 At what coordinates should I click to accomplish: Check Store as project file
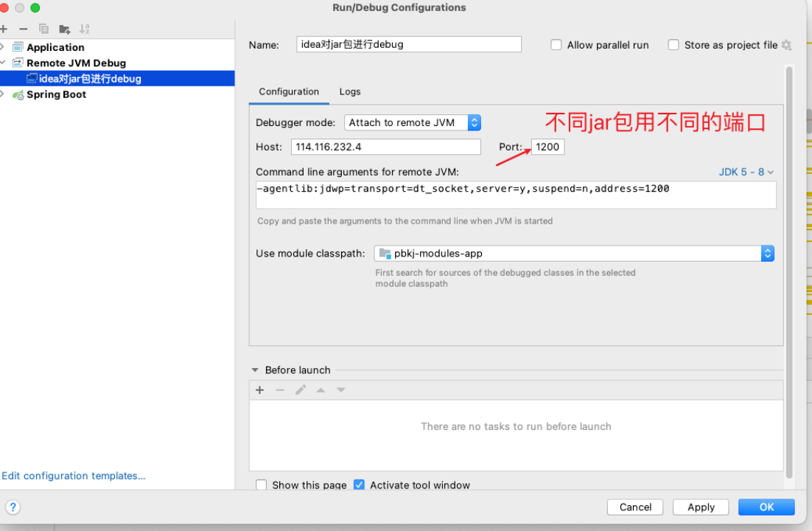pos(673,45)
